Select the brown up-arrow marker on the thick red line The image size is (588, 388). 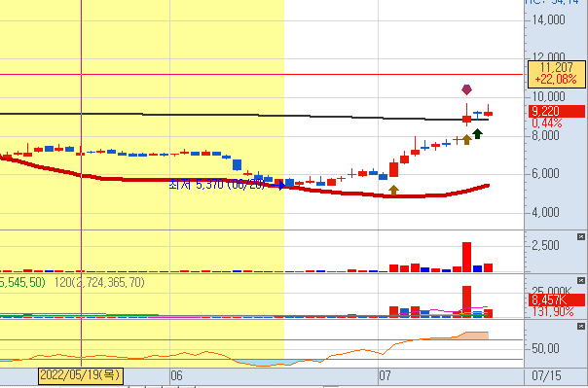(393, 190)
